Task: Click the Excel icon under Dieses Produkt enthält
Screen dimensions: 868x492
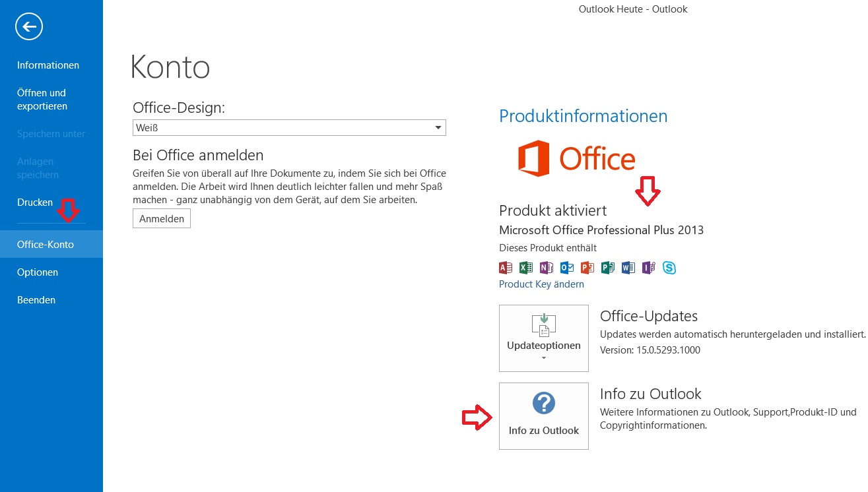Action: (526, 267)
